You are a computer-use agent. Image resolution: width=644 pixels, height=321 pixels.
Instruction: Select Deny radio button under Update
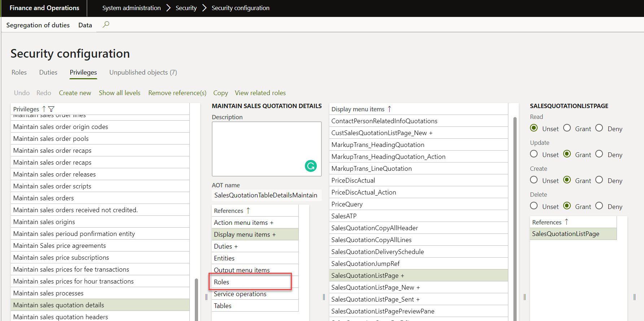click(x=599, y=154)
